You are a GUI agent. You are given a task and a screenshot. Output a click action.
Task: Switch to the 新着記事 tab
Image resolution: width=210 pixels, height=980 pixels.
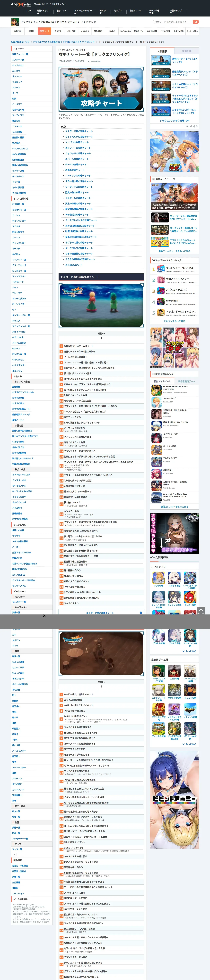click(186, 51)
